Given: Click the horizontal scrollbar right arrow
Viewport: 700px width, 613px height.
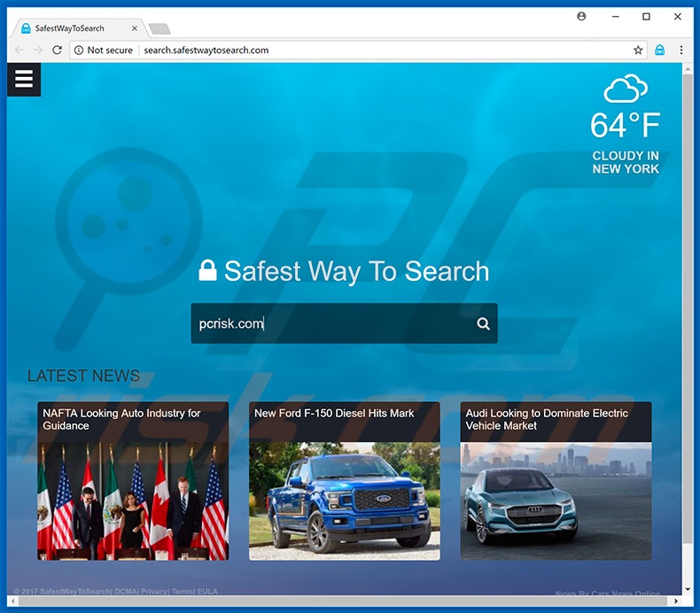Looking at the screenshot, I should coord(676,601).
